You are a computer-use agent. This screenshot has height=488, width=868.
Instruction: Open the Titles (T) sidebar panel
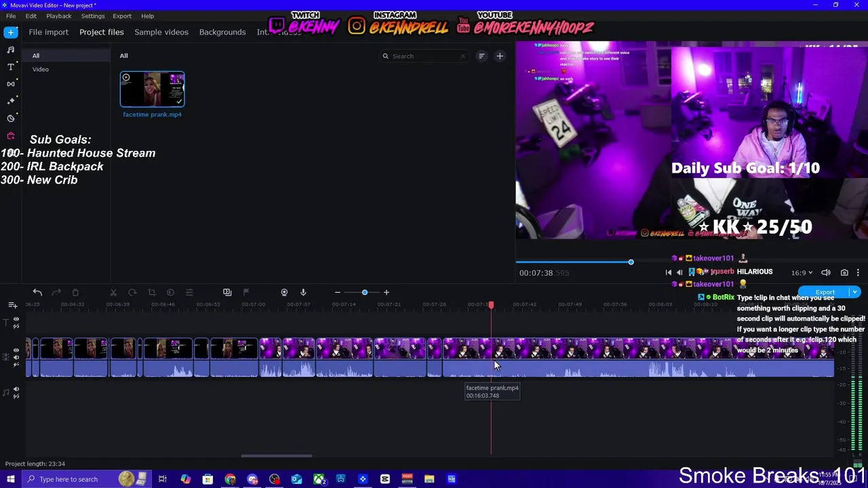tap(11, 66)
